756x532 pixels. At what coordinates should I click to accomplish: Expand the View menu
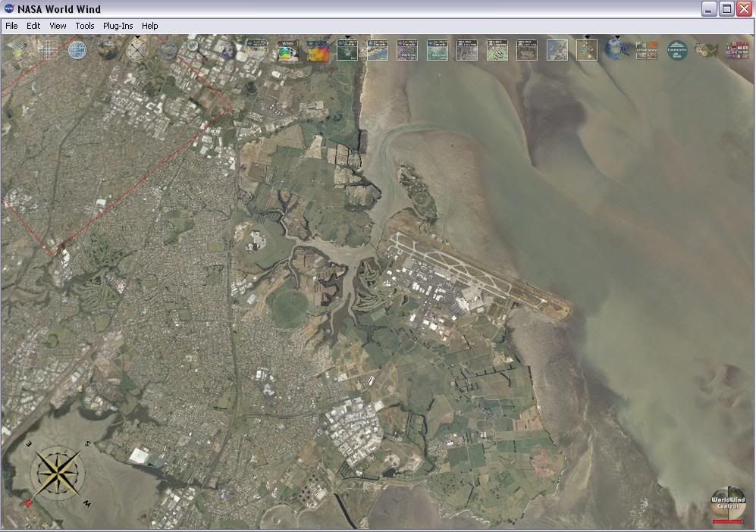[58, 26]
